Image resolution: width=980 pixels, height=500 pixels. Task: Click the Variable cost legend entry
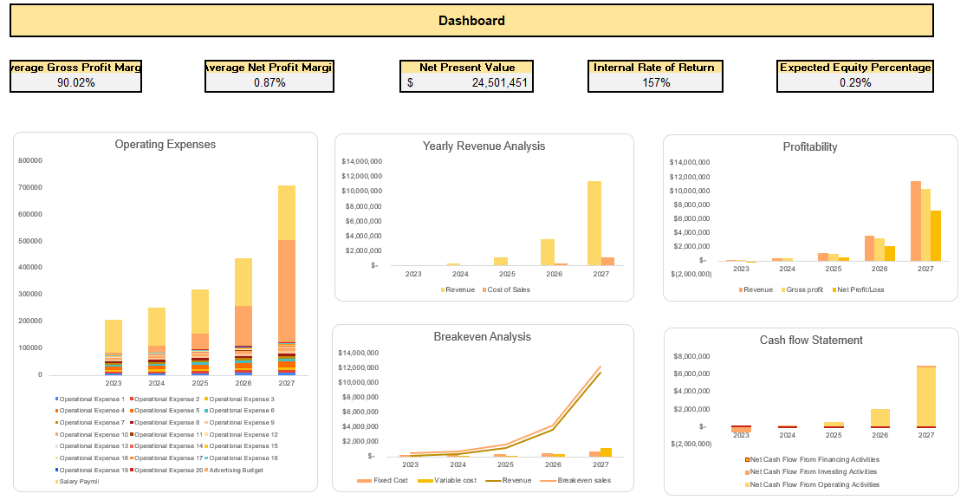425,479
